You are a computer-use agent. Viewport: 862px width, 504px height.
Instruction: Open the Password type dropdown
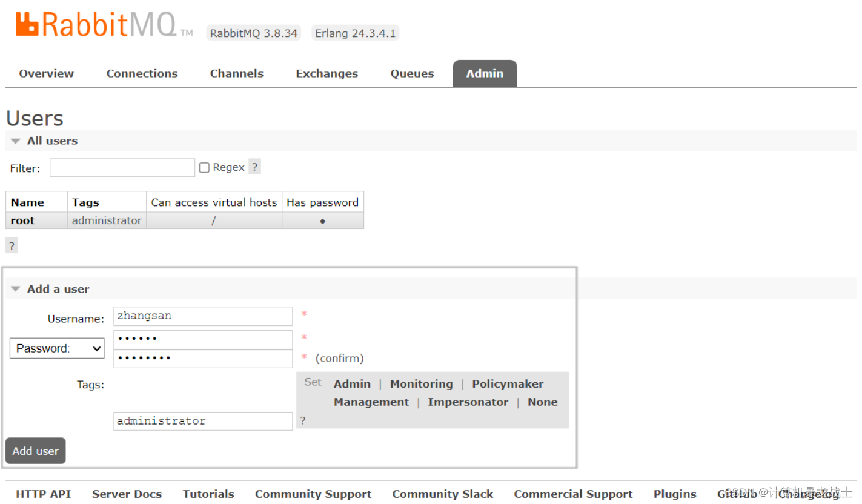(57, 348)
